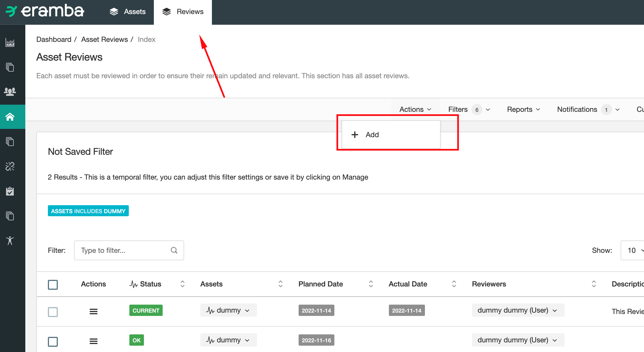Click the accessibility person icon in sidebar

click(x=10, y=240)
